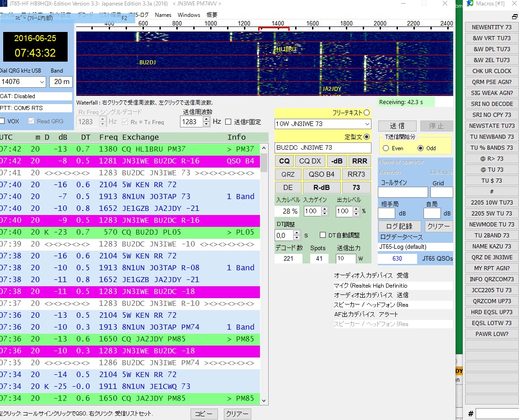Click QRZ DE JN3IWE macro

(x=492, y=257)
